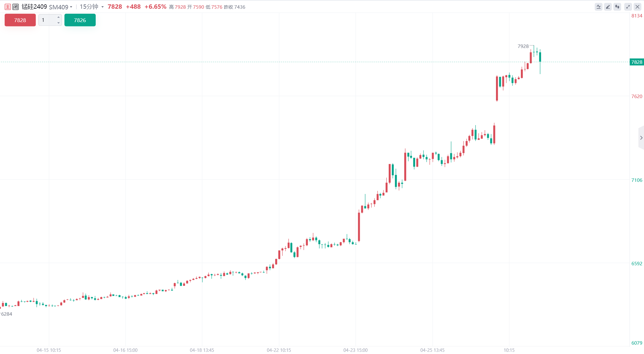Screen dimensions: 644x354
Task: Click the 闭 closed-market badge icon
Action: tap(16, 7)
